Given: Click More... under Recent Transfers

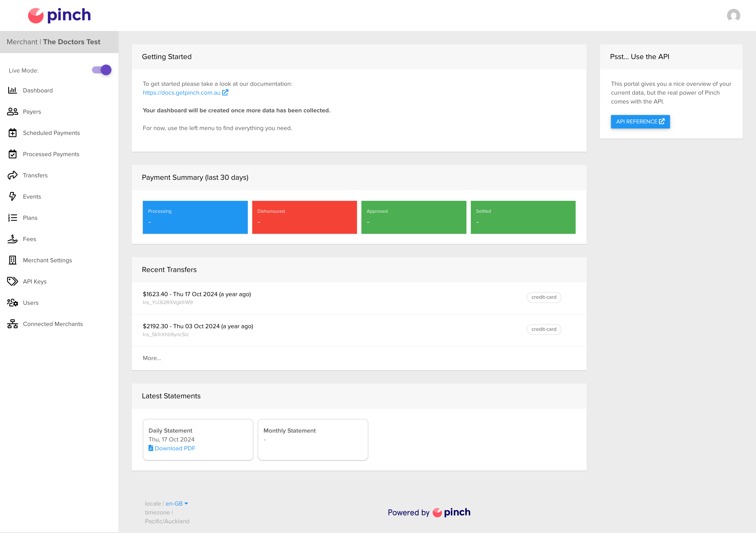Looking at the screenshot, I should point(152,358).
